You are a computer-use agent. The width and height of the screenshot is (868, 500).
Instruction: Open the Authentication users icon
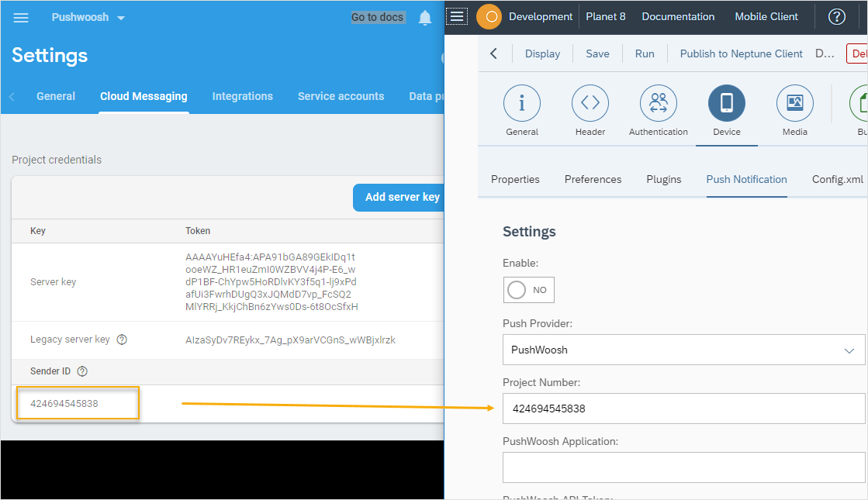point(658,103)
